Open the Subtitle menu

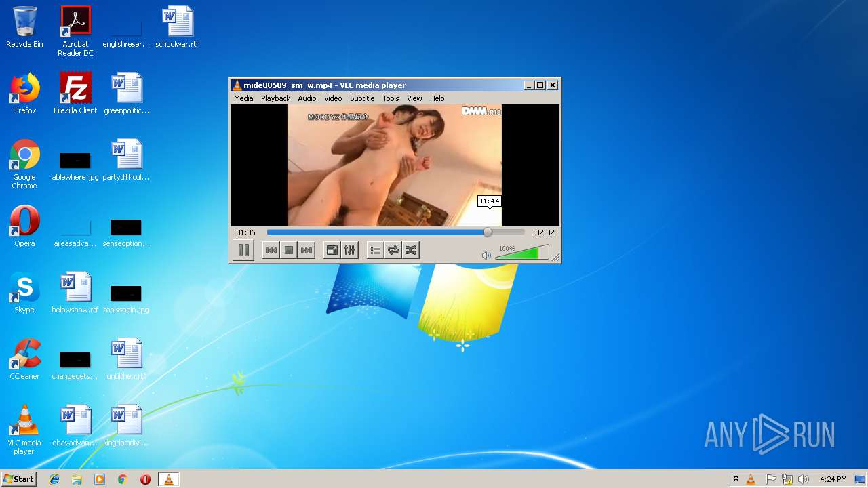tap(362, 98)
